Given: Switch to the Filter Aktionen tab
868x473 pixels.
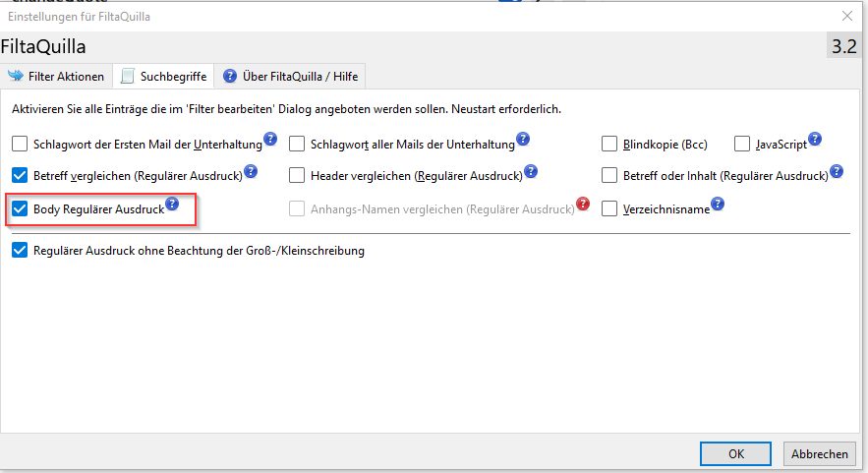Looking at the screenshot, I should coord(56,76).
